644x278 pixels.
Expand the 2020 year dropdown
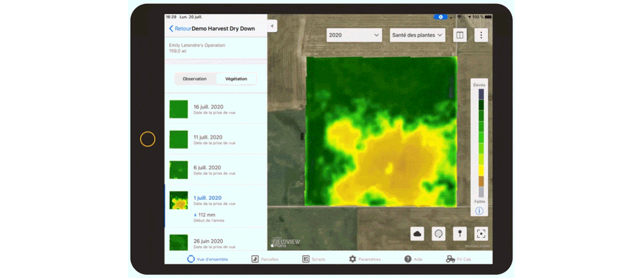(354, 35)
